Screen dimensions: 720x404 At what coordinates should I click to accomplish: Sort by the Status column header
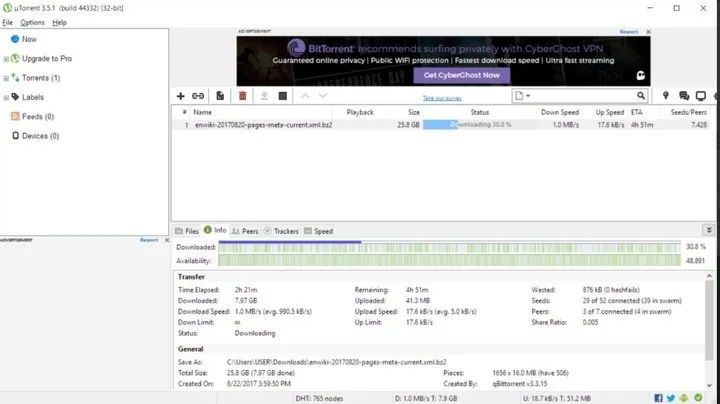[480, 112]
